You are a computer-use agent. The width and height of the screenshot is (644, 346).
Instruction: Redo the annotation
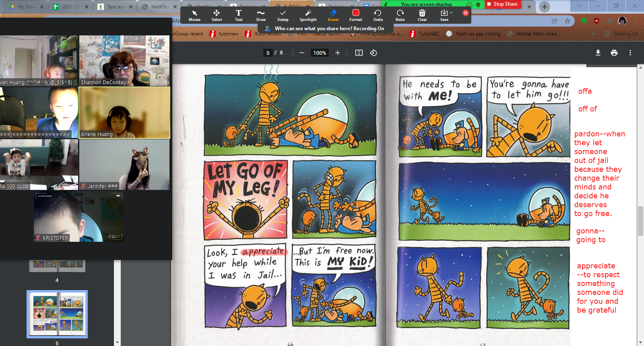(400, 15)
